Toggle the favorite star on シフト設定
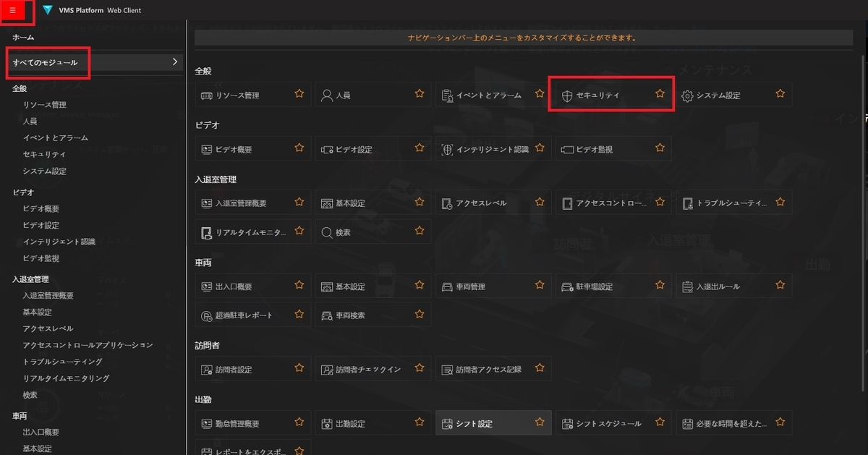The width and height of the screenshot is (868, 455). tap(539, 422)
